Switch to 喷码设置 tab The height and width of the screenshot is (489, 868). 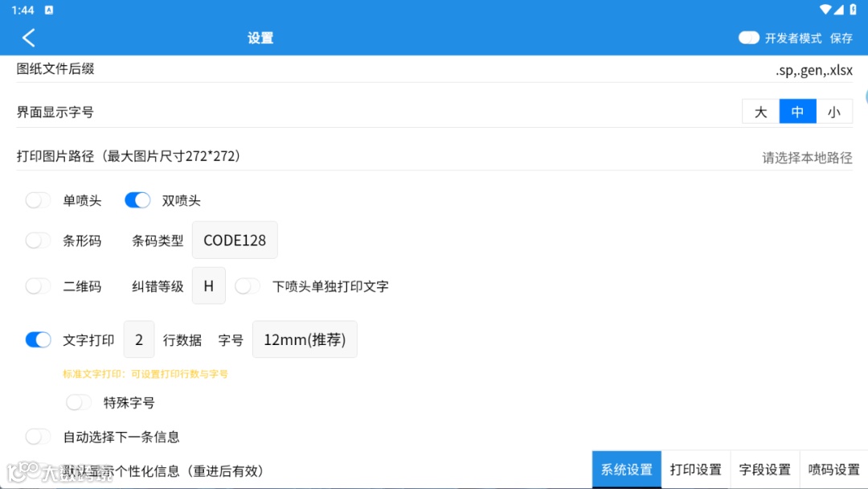pyautogui.click(x=833, y=470)
